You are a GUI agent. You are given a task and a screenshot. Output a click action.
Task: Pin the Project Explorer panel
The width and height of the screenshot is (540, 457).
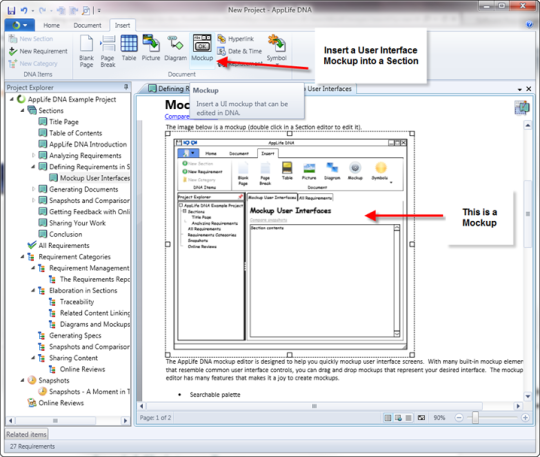tap(126, 87)
